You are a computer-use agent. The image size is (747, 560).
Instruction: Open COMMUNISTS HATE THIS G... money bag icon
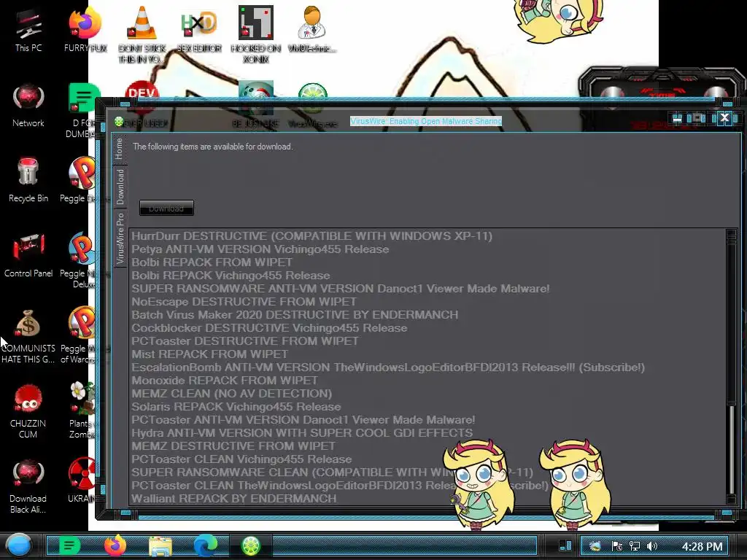click(x=28, y=337)
